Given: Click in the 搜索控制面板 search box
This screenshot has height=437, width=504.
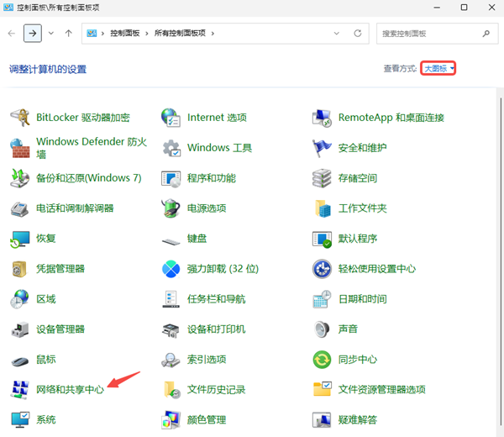Looking at the screenshot, I should coord(437,34).
